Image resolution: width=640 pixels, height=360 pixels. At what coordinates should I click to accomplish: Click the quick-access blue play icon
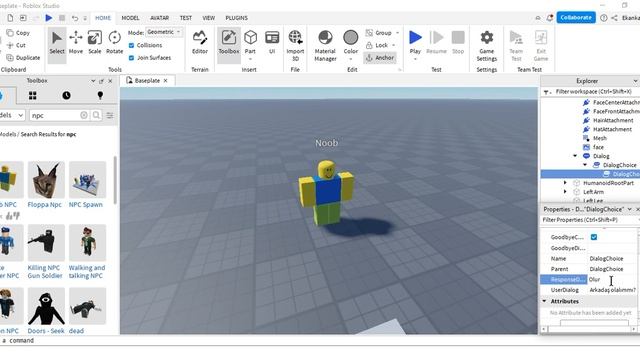[x=49, y=18]
